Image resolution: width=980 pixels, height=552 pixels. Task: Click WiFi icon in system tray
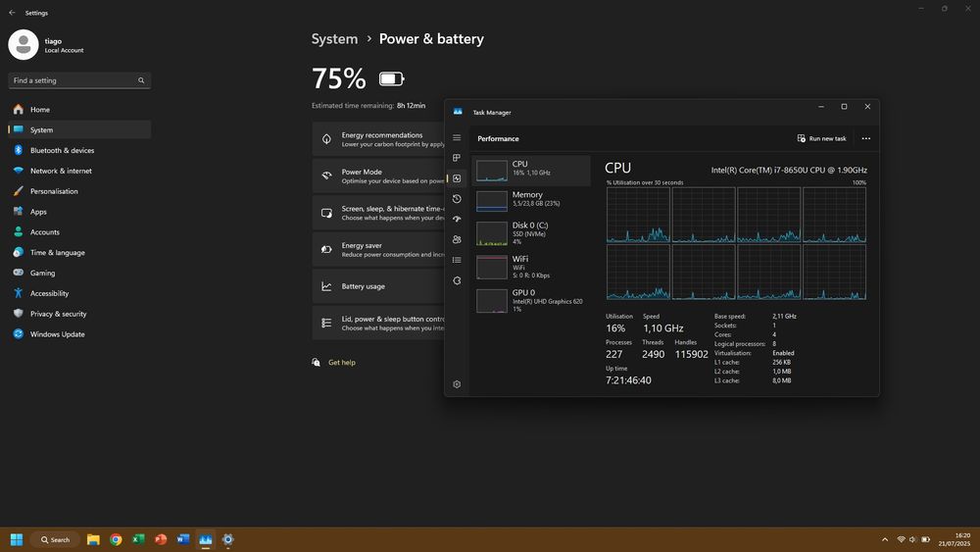pyautogui.click(x=901, y=539)
